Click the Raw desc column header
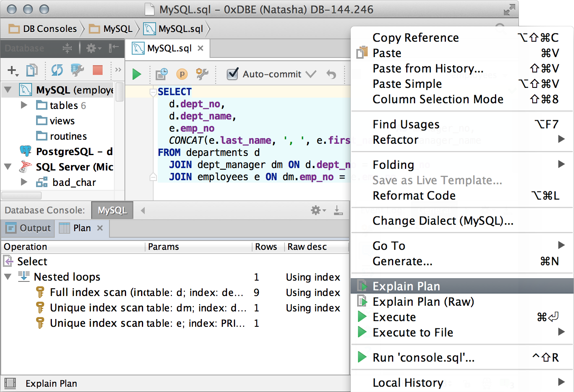This screenshot has width=574, height=392. [x=317, y=247]
